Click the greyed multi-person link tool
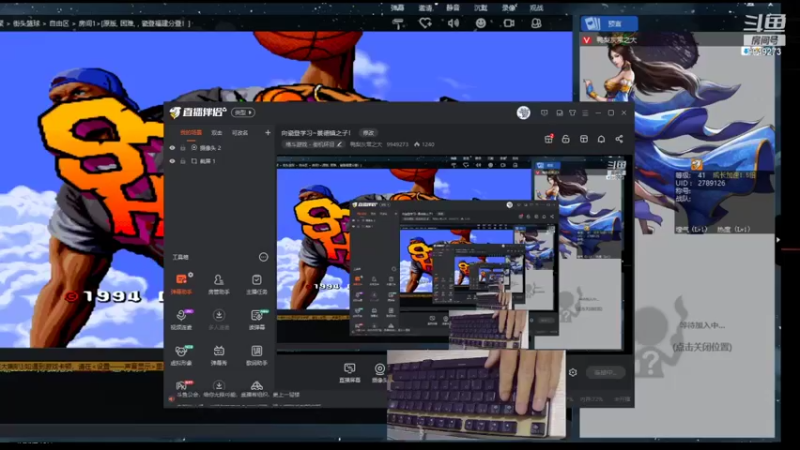Screen dimensions: 800x450 (219, 319)
